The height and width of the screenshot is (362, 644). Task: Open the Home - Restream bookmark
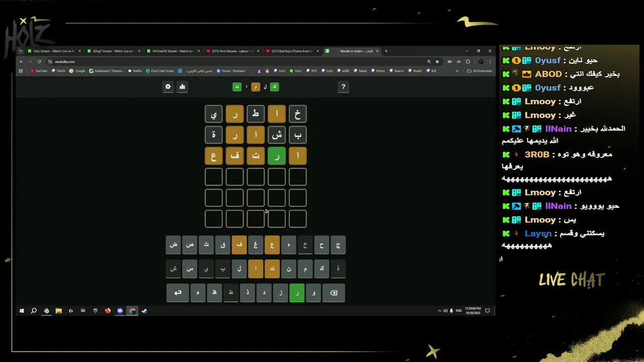[231, 71]
